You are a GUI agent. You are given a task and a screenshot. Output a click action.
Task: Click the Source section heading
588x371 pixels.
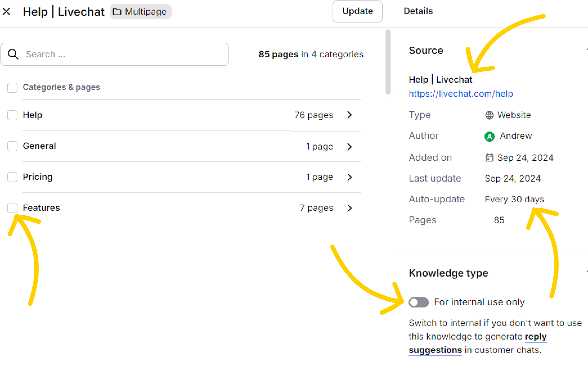click(x=426, y=51)
